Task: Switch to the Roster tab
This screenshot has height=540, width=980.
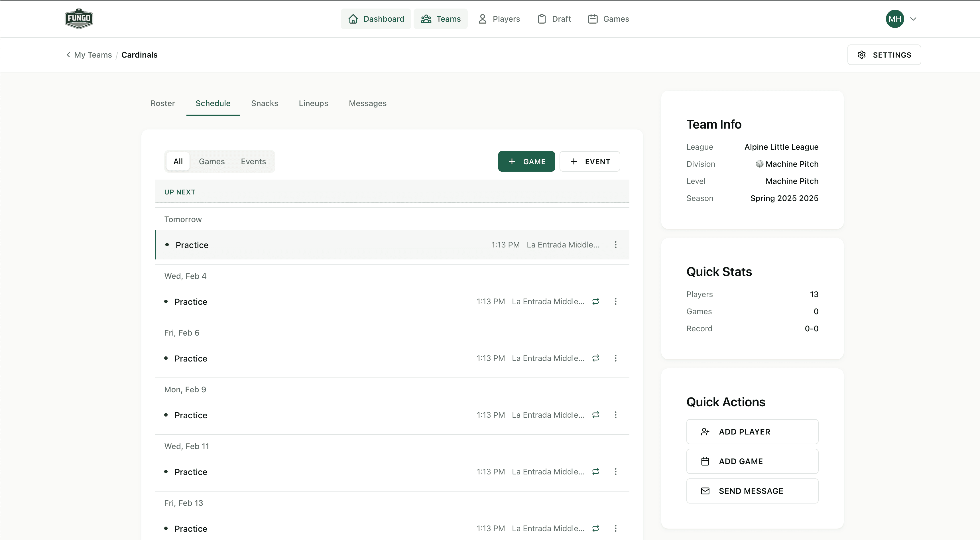Action: 162,103
